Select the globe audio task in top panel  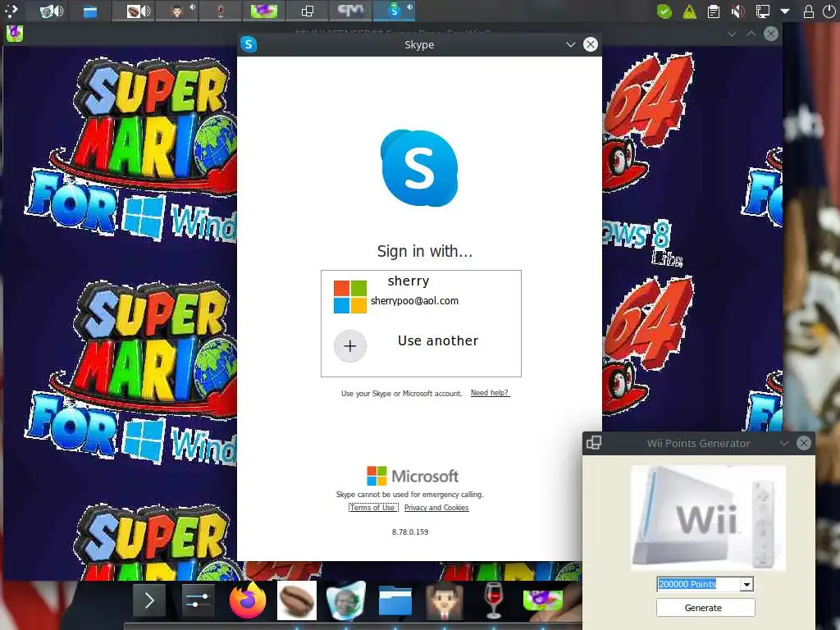point(52,11)
